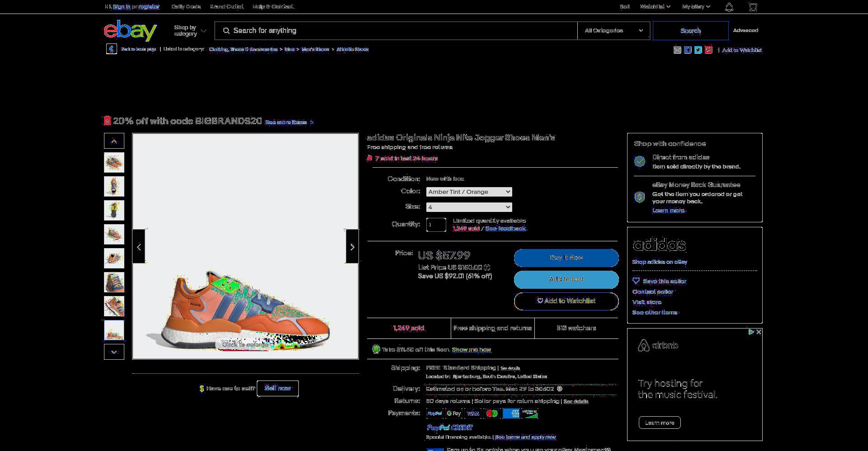Viewport: 868px width, 451px height.
Task: Click the delivery estimate info icon
Action: click(x=559, y=389)
